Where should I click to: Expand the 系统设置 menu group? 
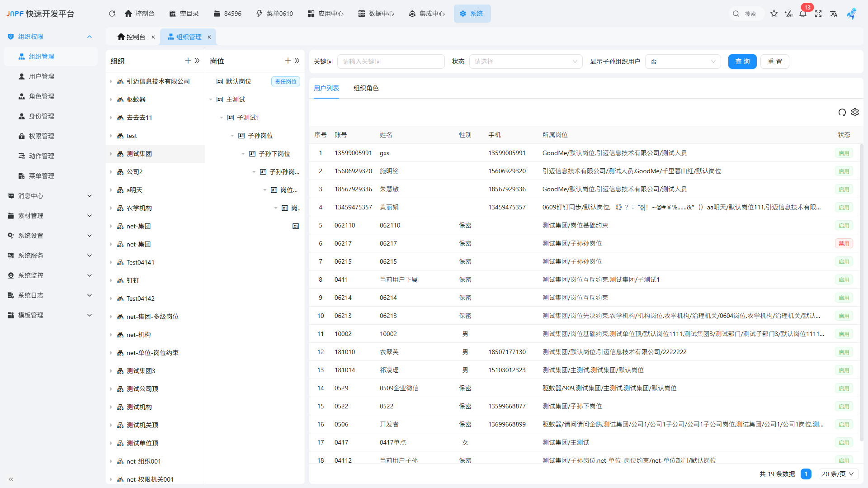(51, 236)
